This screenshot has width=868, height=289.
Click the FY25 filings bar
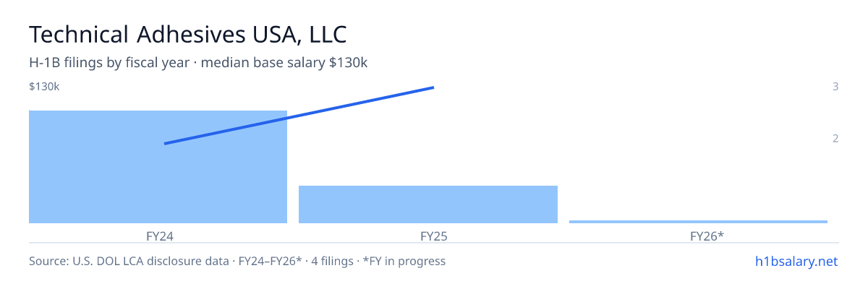point(428,204)
